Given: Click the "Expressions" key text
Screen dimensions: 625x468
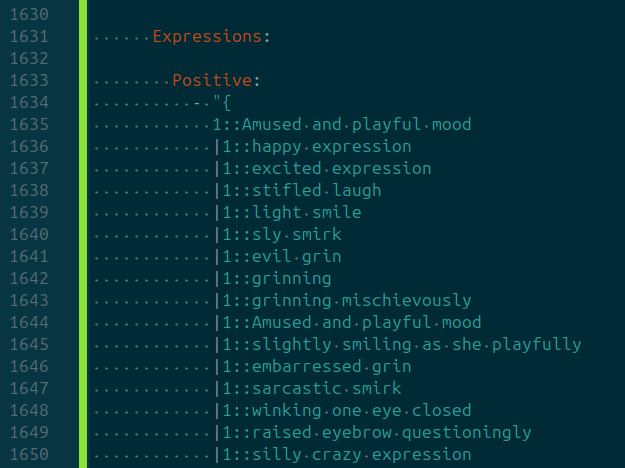Looking at the screenshot, I should click(206, 37).
